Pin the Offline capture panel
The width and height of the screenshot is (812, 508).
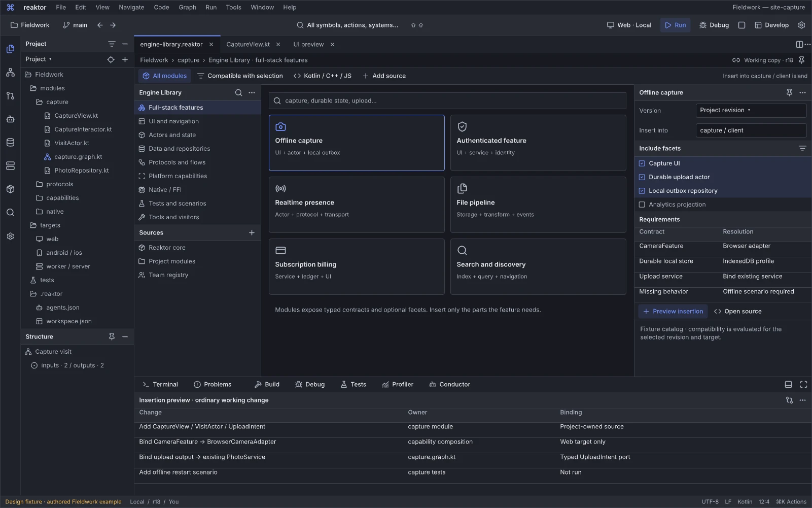tap(789, 92)
